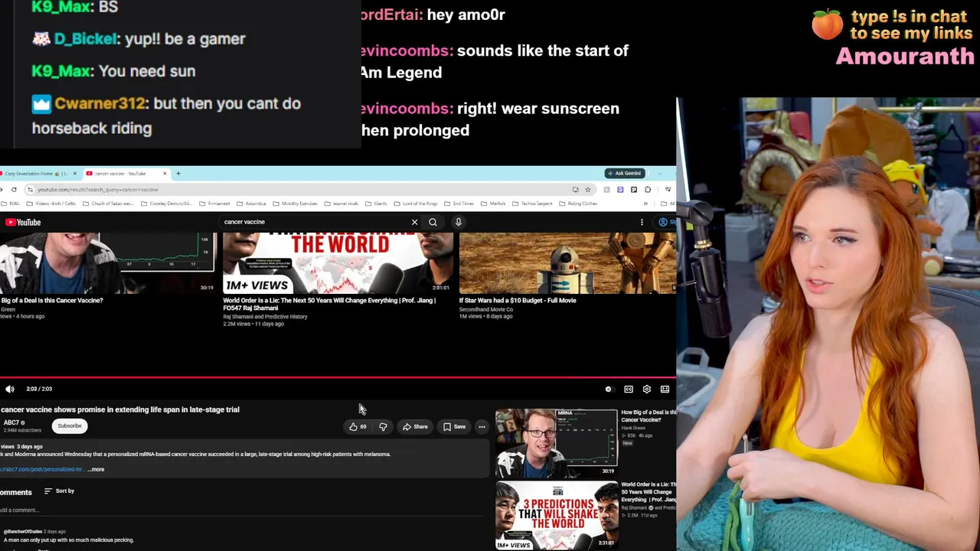Screen dimensions: 980x551
Task: Open Hank Green thumbnail in the sidebar
Action: pyautogui.click(x=556, y=443)
